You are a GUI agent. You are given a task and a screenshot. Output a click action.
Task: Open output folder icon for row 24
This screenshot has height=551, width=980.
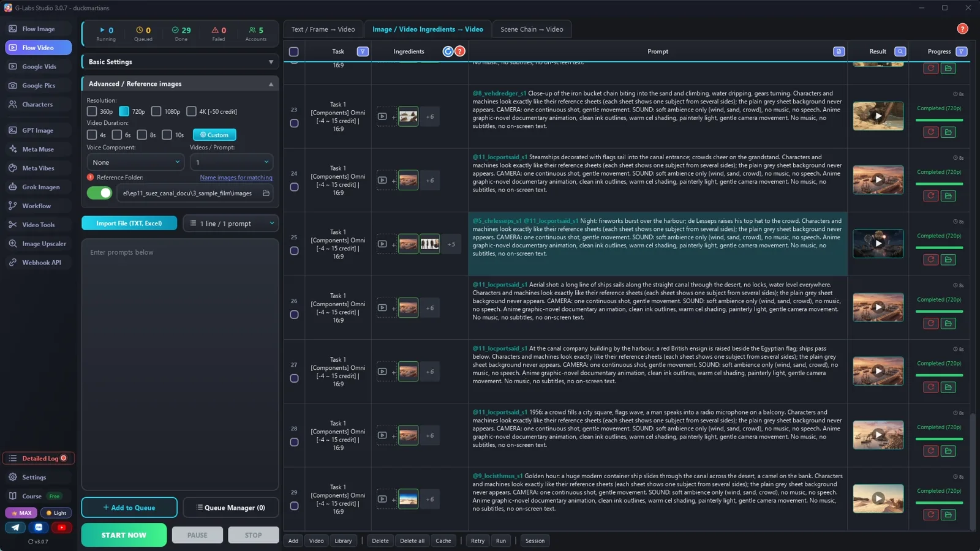(948, 196)
